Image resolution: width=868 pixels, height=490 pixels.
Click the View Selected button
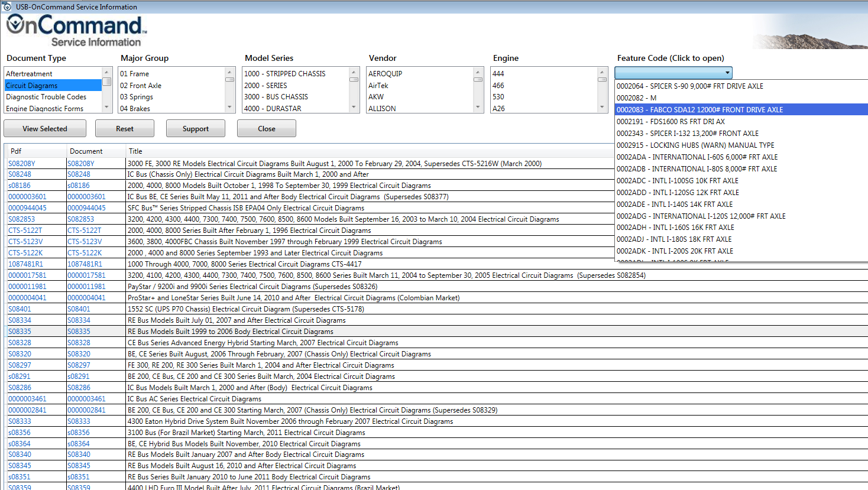(44, 128)
